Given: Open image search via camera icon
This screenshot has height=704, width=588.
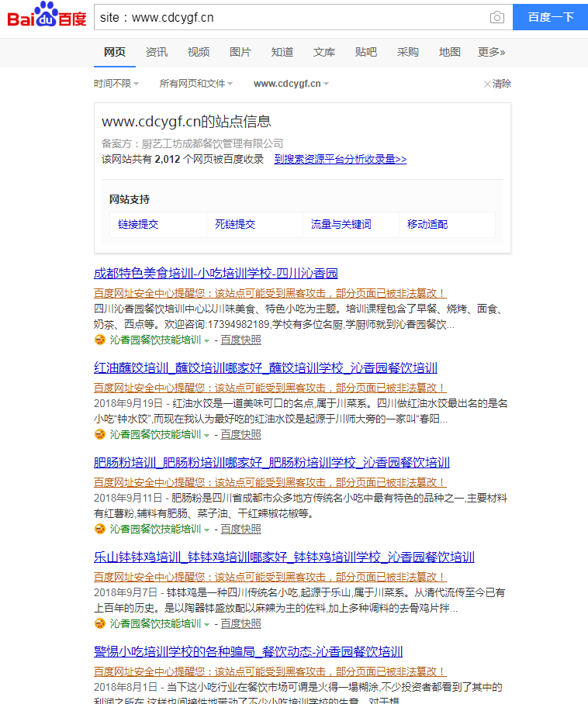Looking at the screenshot, I should (x=496, y=18).
